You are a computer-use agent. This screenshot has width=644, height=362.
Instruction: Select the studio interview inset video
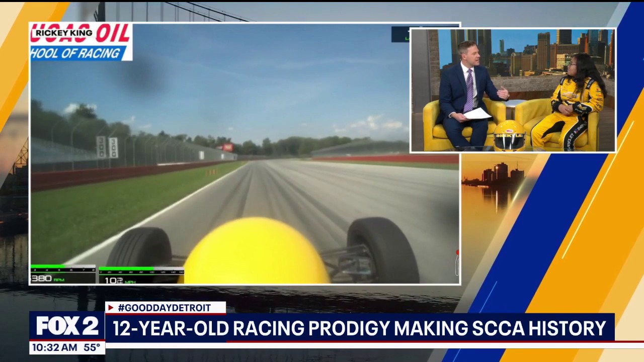tap(513, 90)
